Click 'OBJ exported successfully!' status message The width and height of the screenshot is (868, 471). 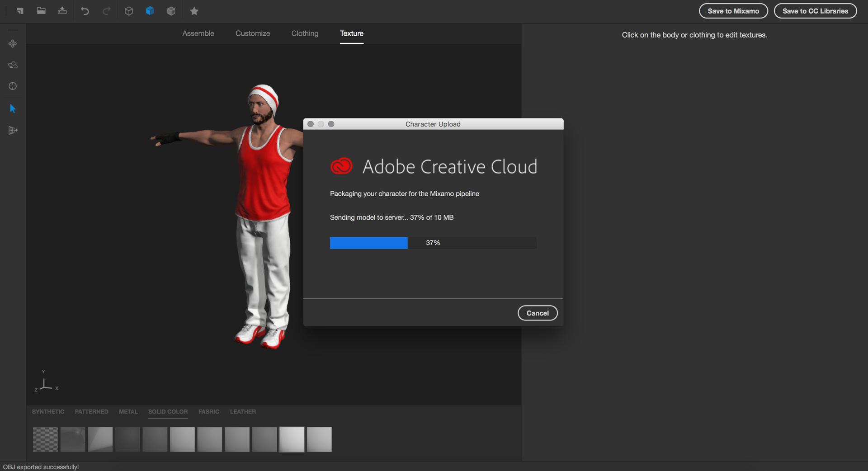41,467
